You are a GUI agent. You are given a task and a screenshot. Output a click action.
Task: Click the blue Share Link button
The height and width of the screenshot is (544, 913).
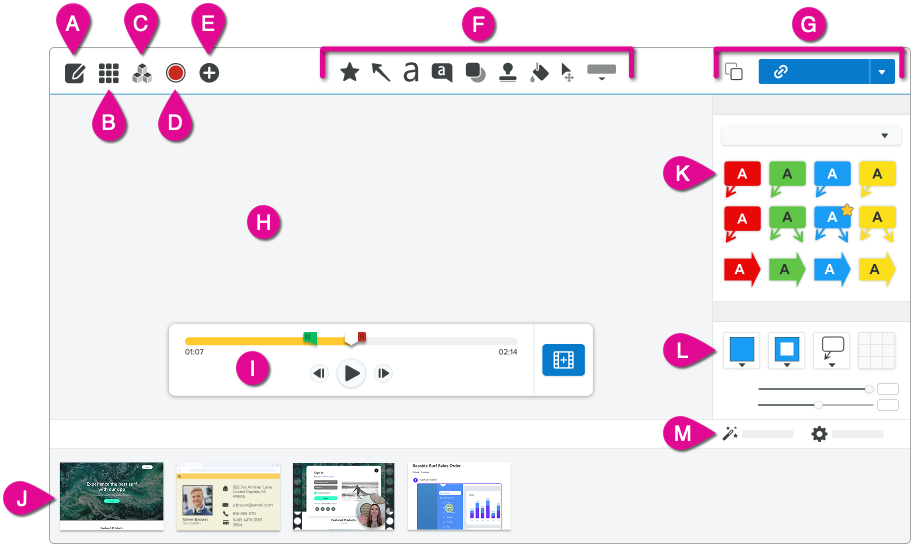pyautogui.click(x=813, y=72)
